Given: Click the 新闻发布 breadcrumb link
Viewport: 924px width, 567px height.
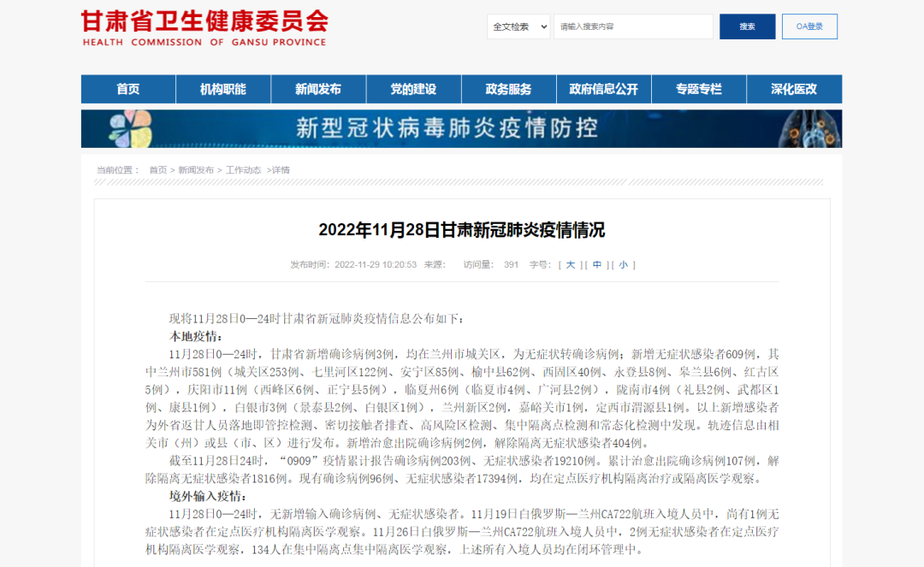Looking at the screenshot, I should [196, 170].
